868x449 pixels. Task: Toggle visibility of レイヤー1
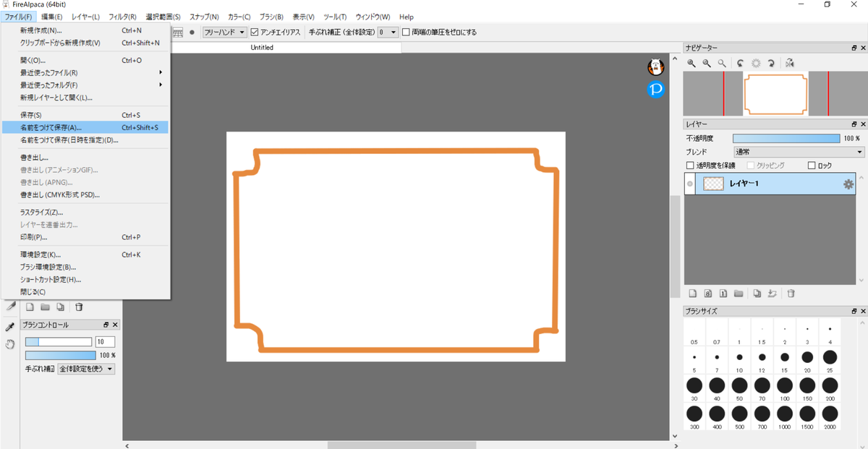[x=690, y=184]
